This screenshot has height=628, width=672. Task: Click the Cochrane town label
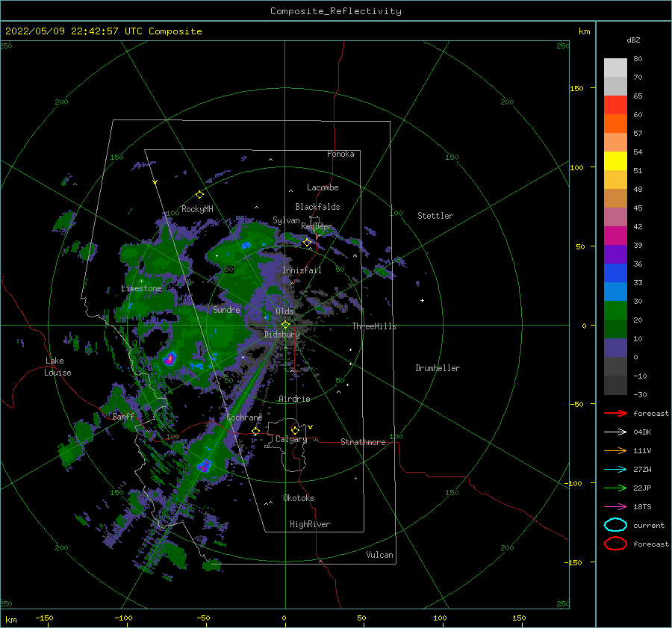click(x=244, y=417)
